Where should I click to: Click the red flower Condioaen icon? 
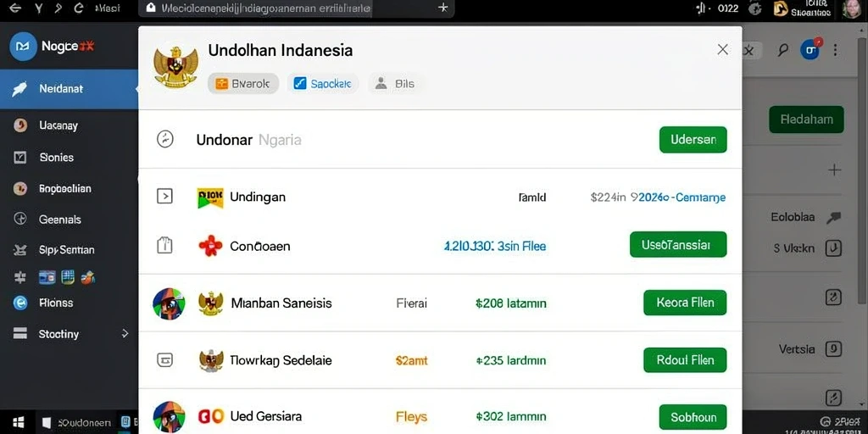click(x=210, y=246)
